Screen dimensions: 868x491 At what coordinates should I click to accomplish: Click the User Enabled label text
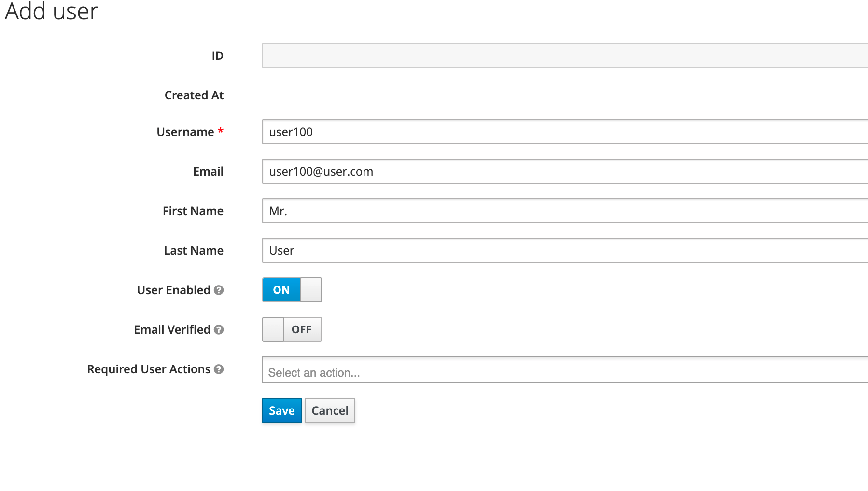(x=173, y=290)
